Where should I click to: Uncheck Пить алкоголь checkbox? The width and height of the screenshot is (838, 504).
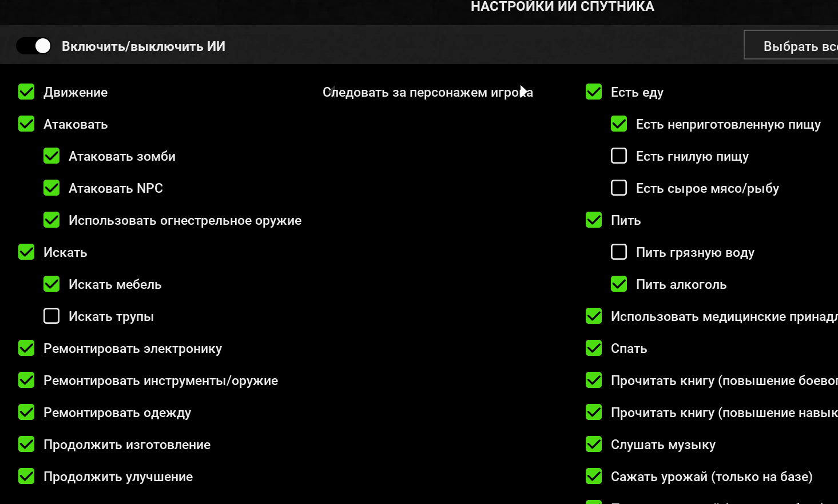619,284
